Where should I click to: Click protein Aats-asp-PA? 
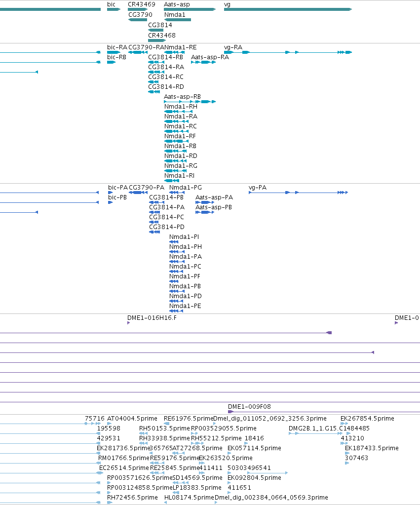click(x=205, y=202)
